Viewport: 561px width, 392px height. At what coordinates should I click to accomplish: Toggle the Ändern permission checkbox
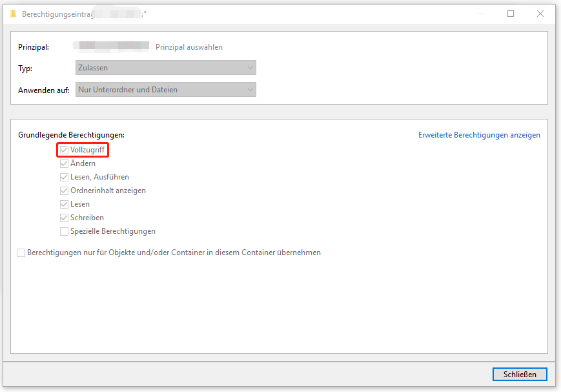[64, 163]
